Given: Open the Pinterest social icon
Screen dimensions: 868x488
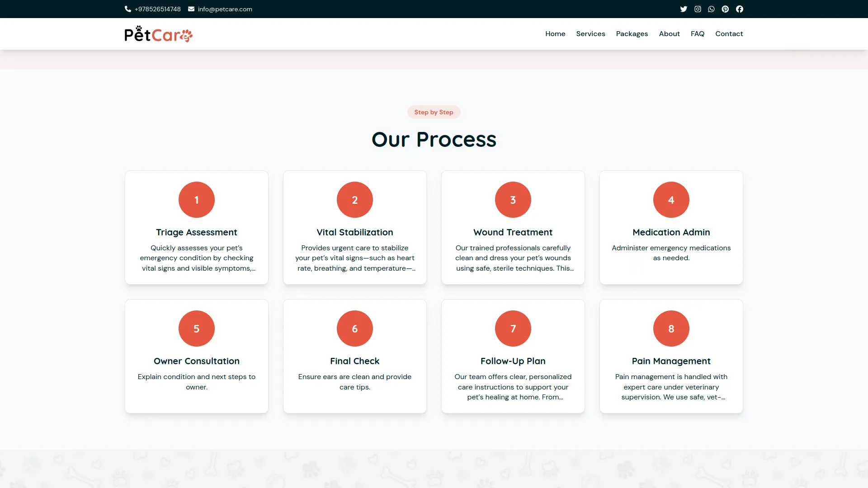Looking at the screenshot, I should coord(725,9).
